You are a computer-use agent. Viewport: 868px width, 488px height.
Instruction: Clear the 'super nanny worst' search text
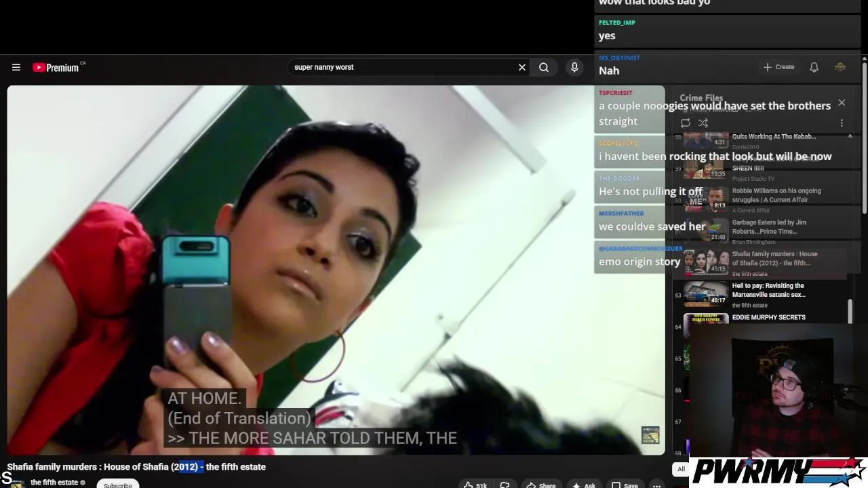pos(522,67)
